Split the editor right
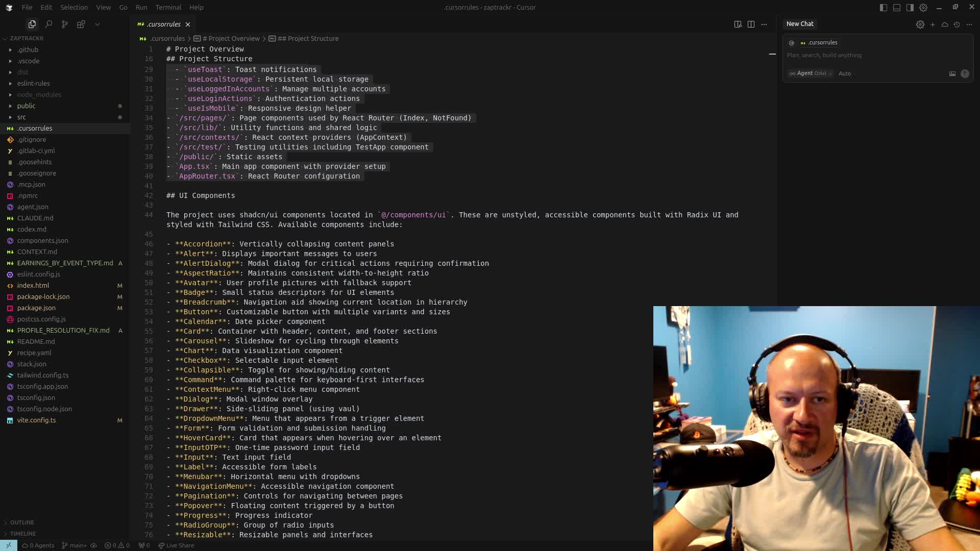The width and height of the screenshot is (980, 551). click(751, 24)
